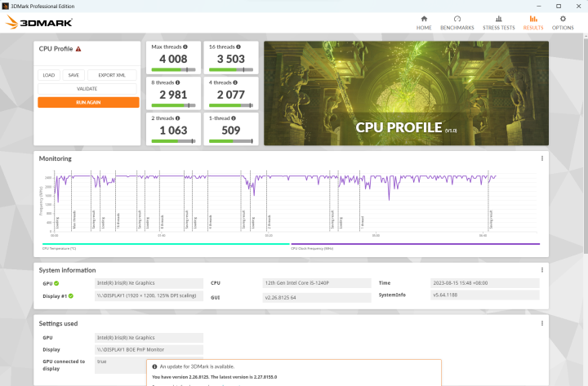Open the Options gear page
Image resolution: width=588 pixels, height=386 pixels.
coord(562,22)
